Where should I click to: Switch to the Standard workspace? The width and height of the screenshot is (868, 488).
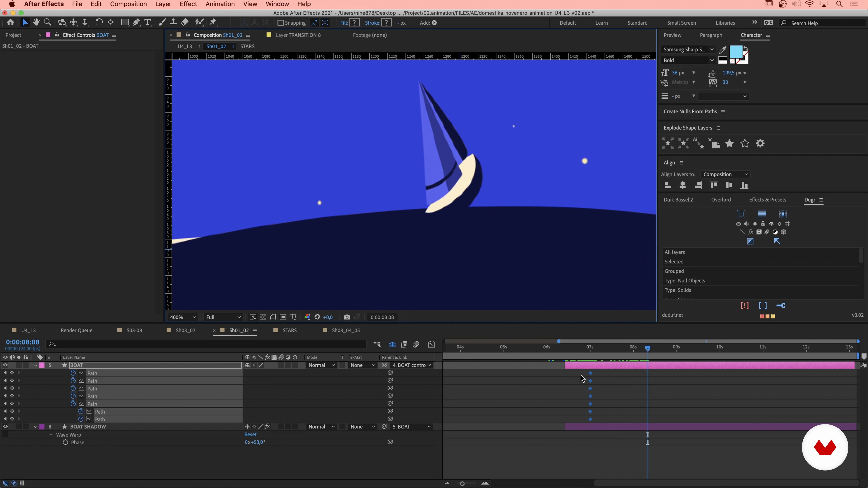pyautogui.click(x=637, y=23)
